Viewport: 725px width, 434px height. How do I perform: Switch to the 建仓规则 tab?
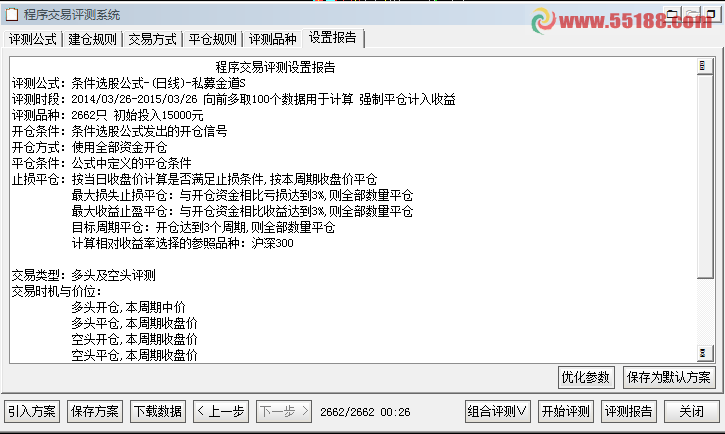click(x=92, y=39)
